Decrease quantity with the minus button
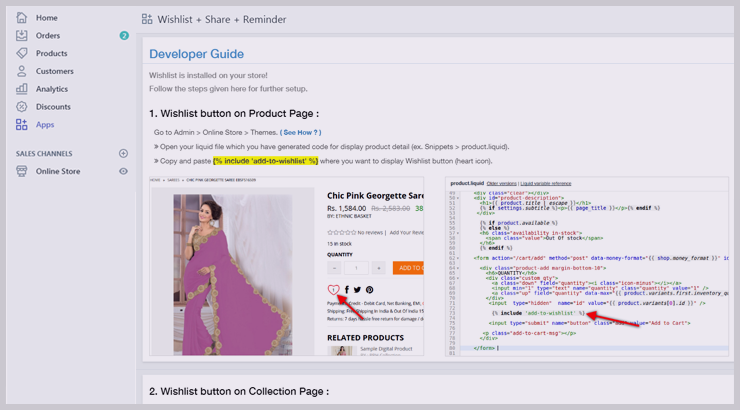The height and width of the screenshot is (410, 740). point(334,268)
